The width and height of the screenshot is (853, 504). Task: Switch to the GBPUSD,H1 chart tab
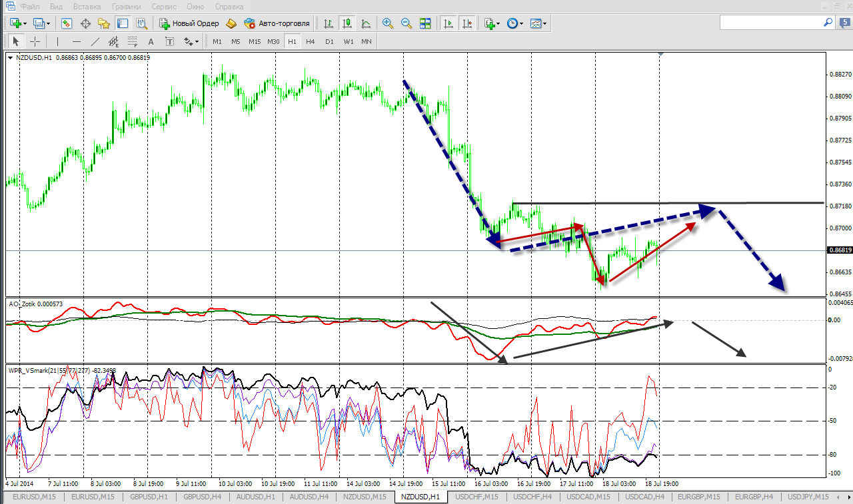click(x=149, y=497)
